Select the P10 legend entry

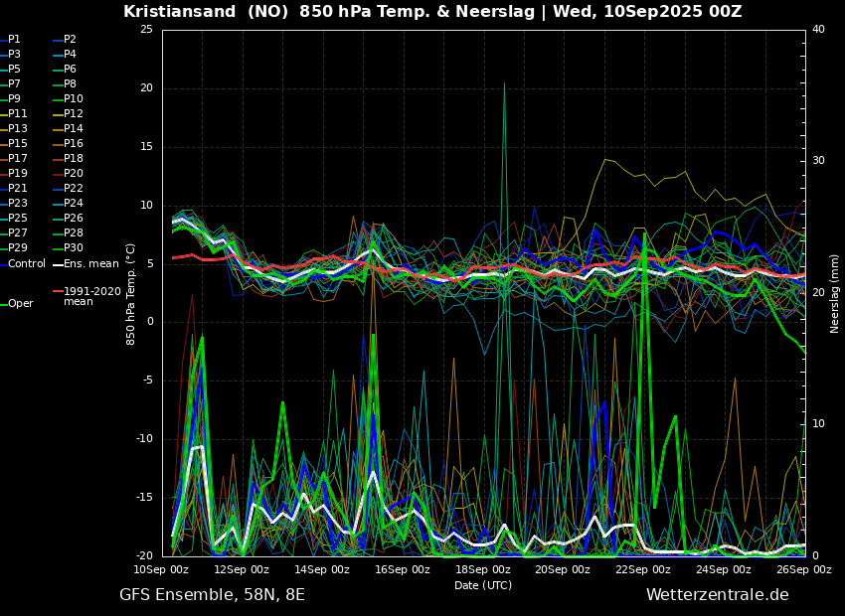pos(73,99)
